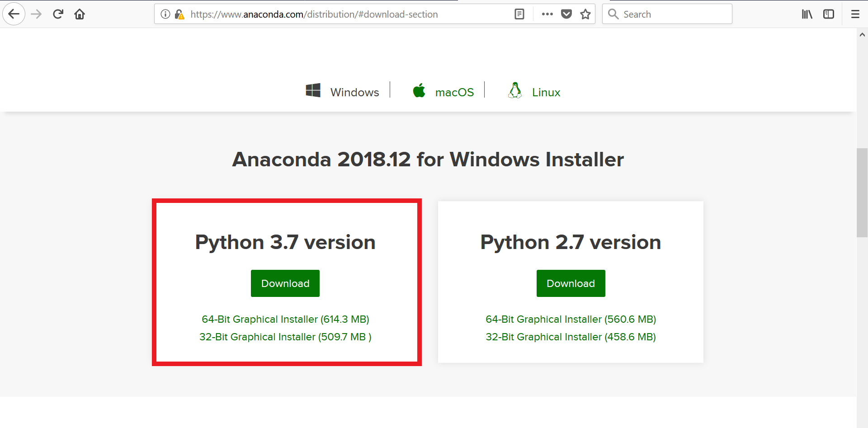
Task: Go to the browser Home page
Action: tap(80, 14)
